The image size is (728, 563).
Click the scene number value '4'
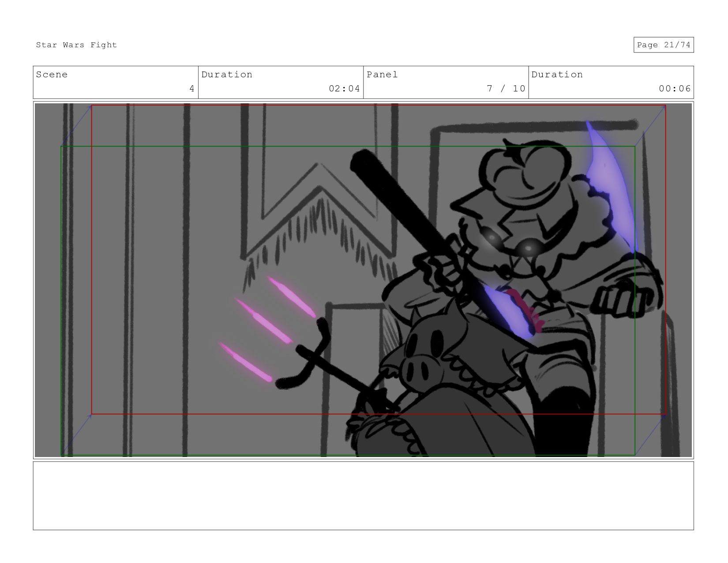191,89
